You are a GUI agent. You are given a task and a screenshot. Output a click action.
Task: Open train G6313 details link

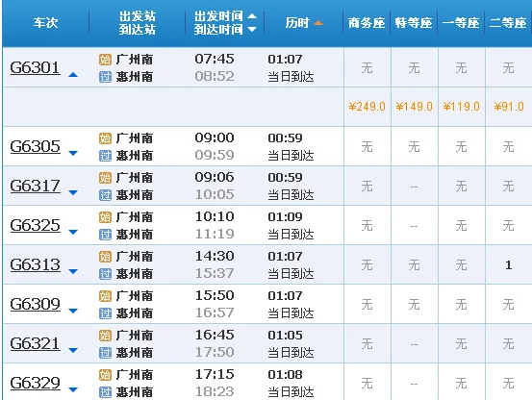pos(35,264)
